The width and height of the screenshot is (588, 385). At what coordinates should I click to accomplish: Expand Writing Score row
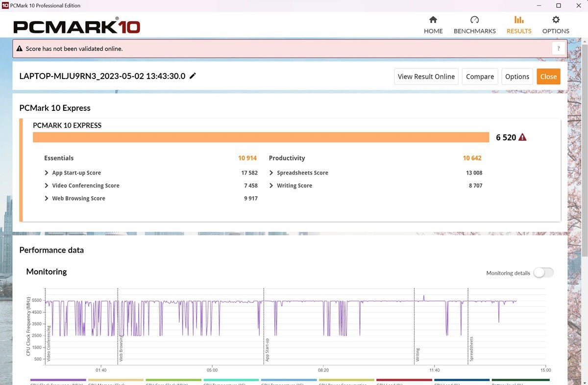(271, 185)
